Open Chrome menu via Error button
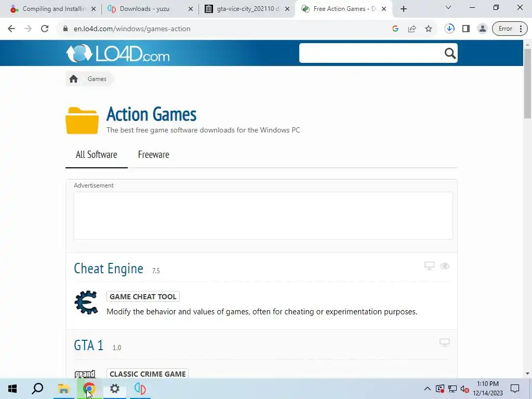The height and width of the screenshot is (399, 532). tap(510, 29)
